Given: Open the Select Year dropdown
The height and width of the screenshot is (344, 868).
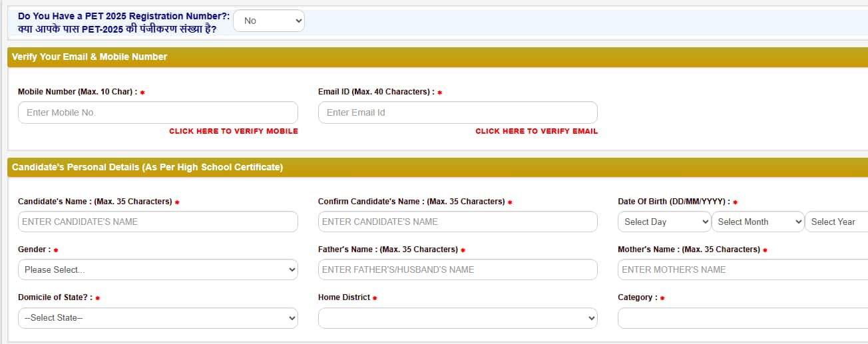Looking at the screenshot, I should (x=837, y=222).
